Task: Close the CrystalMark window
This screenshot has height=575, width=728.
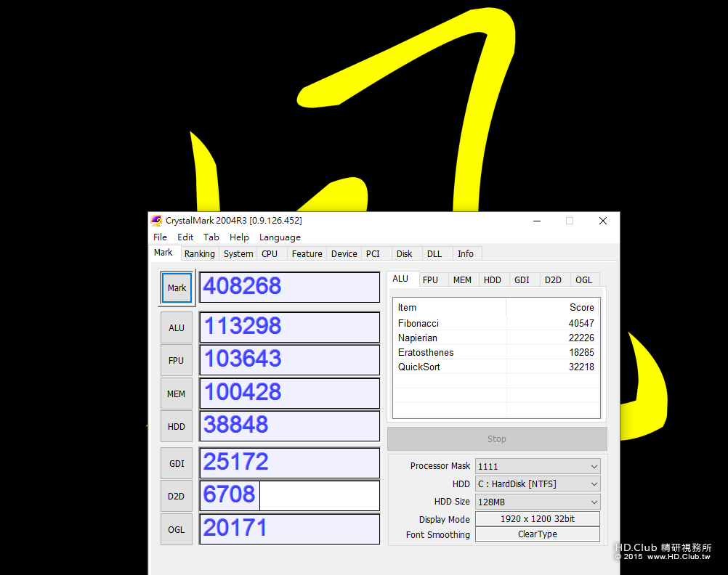Action: (x=602, y=221)
